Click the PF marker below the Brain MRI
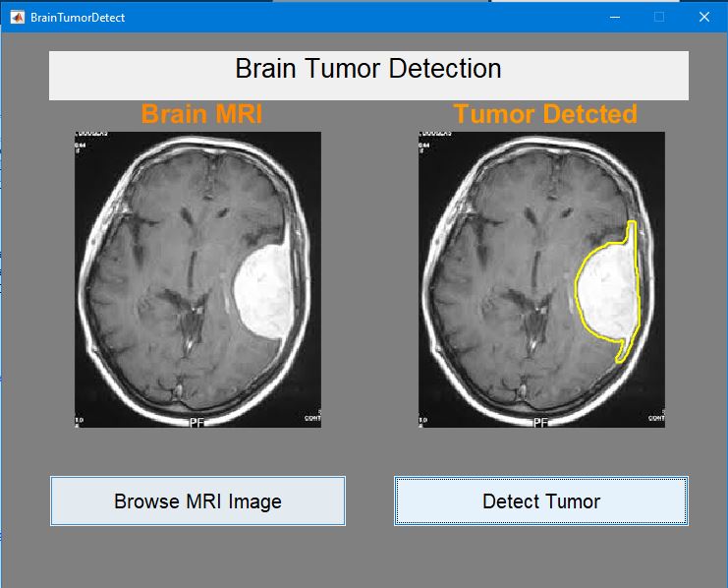This screenshot has height=588, width=728. [197, 422]
